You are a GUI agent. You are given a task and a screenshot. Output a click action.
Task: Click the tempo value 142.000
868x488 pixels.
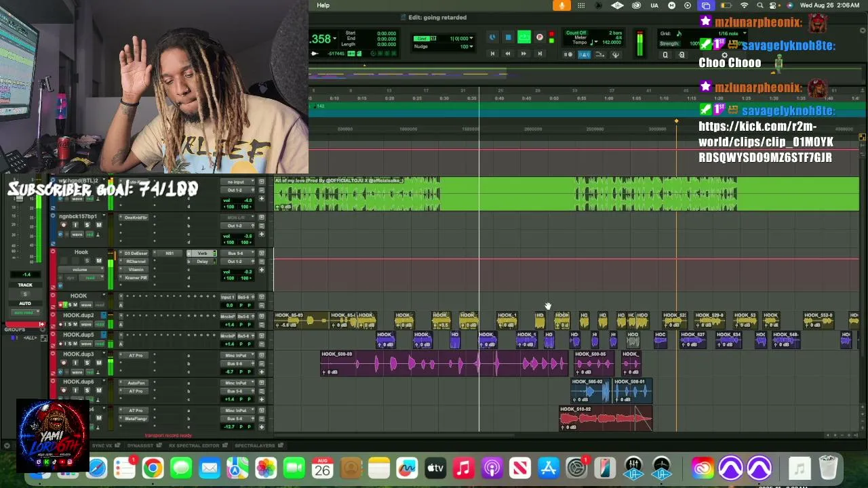(x=612, y=43)
